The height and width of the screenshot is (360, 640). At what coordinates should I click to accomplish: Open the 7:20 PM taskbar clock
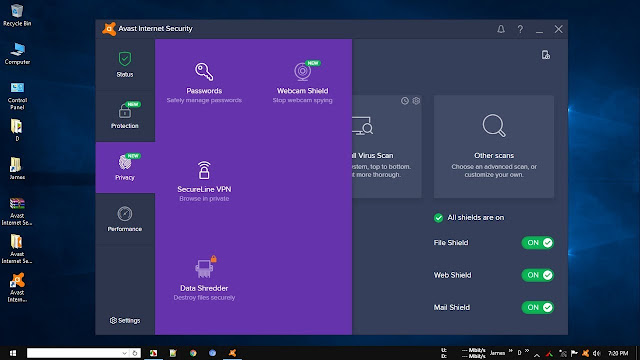coord(618,353)
